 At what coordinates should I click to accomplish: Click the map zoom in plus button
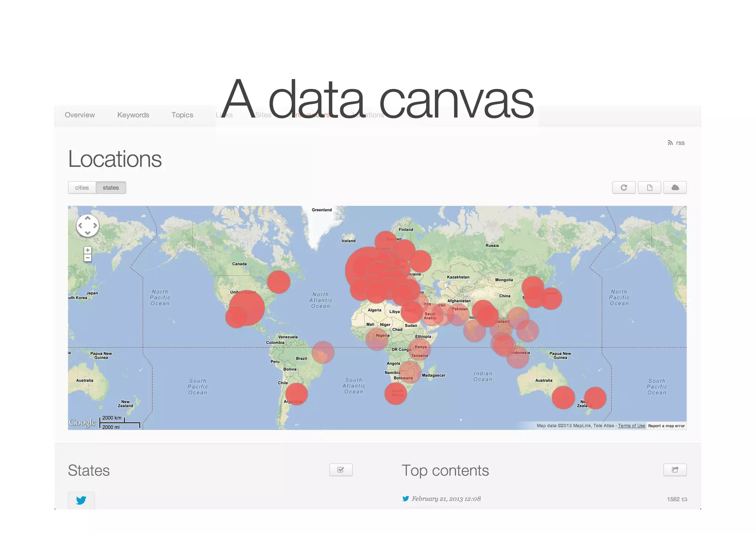coord(87,250)
